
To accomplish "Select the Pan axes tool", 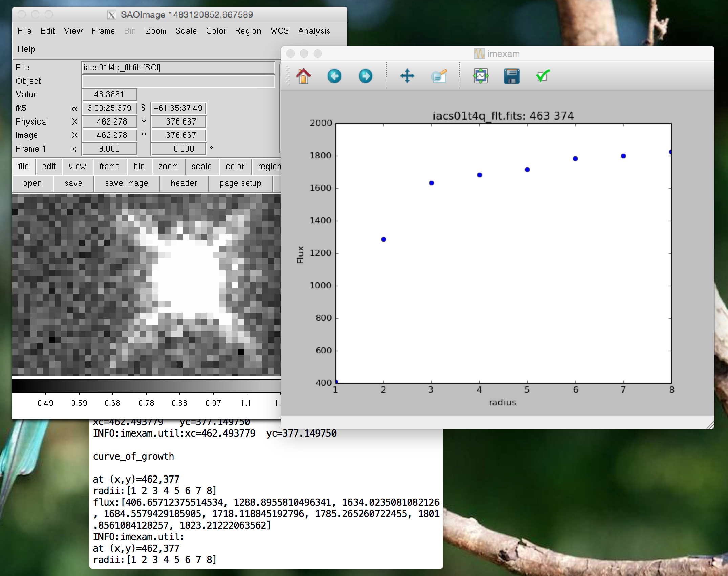I will click(407, 76).
